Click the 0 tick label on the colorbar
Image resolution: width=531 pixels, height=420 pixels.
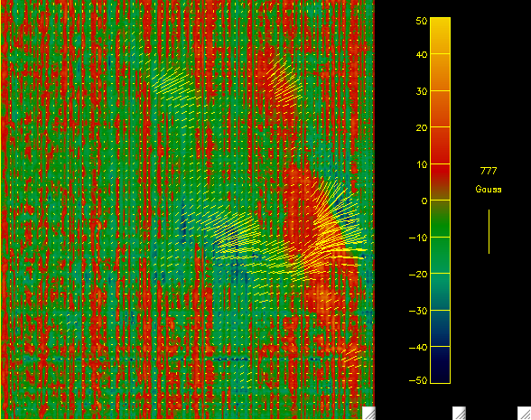[x=424, y=201]
